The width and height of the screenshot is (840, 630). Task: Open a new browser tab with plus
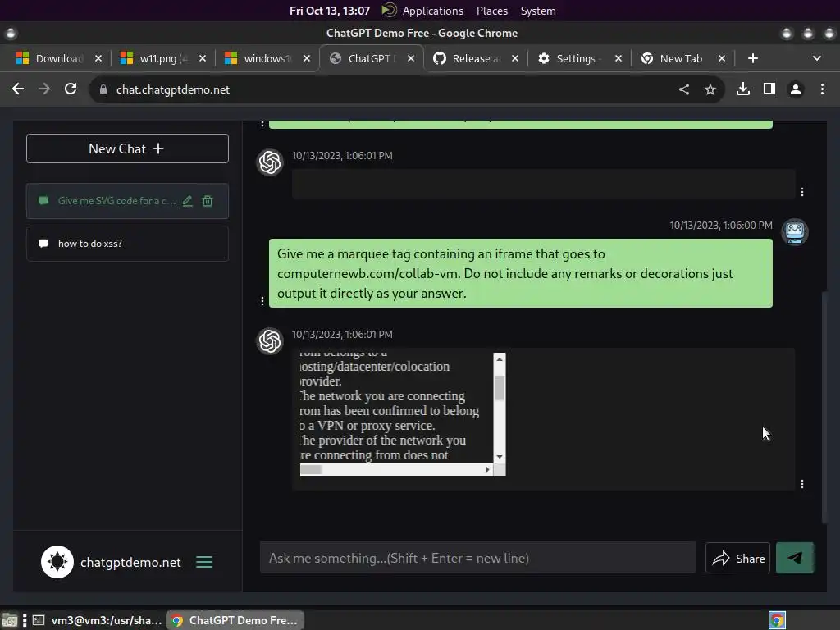(753, 58)
